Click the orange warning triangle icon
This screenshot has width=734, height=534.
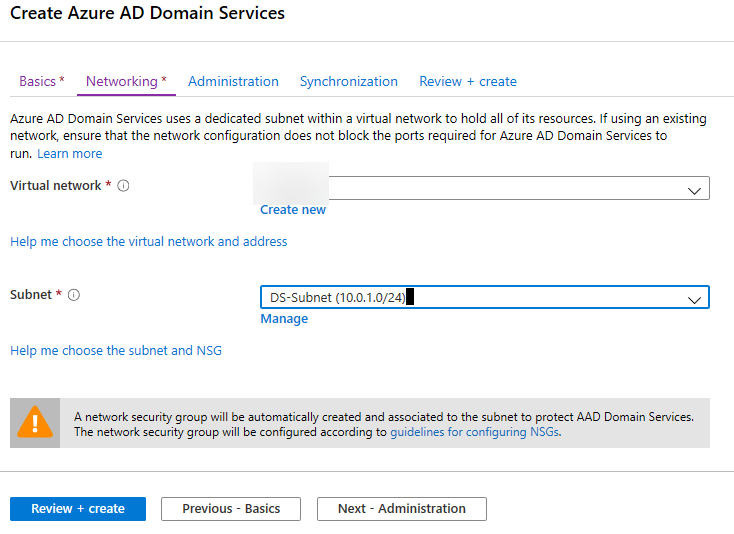34,423
